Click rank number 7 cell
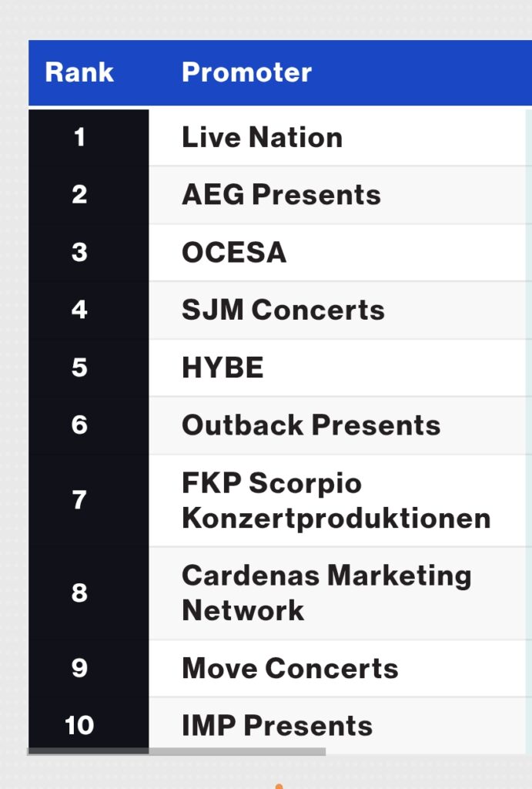 [x=79, y=501]
